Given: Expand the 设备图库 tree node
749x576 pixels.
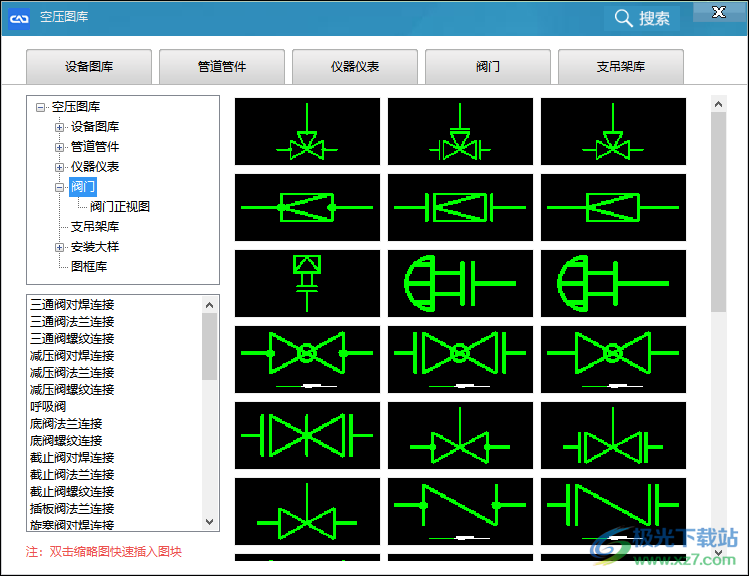Looking at the screenshot, I should [x=59, y=128].
